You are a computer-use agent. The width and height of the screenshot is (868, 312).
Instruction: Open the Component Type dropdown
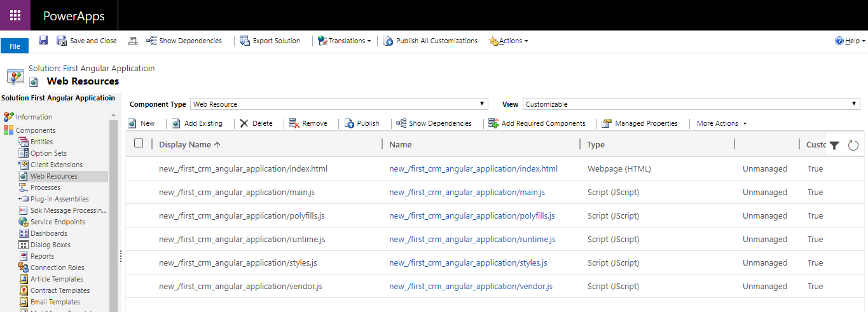coord(339,104)
